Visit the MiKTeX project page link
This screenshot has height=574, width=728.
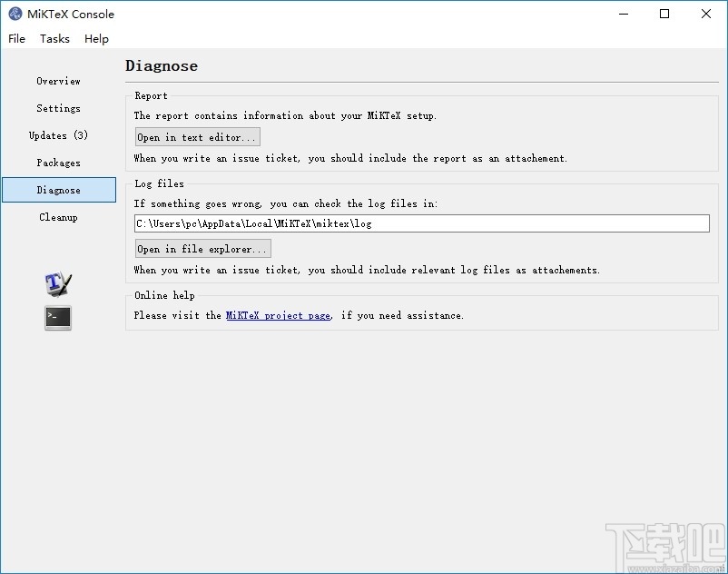pos(278,315)
